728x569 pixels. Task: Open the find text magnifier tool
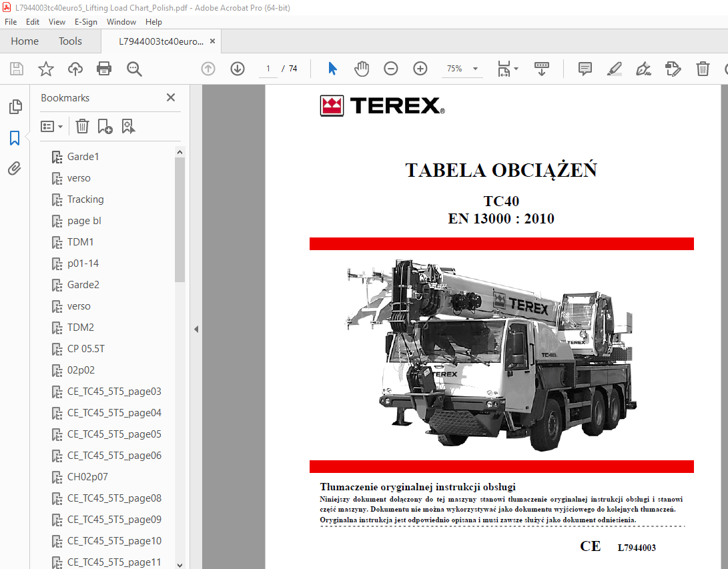point(134,69)
